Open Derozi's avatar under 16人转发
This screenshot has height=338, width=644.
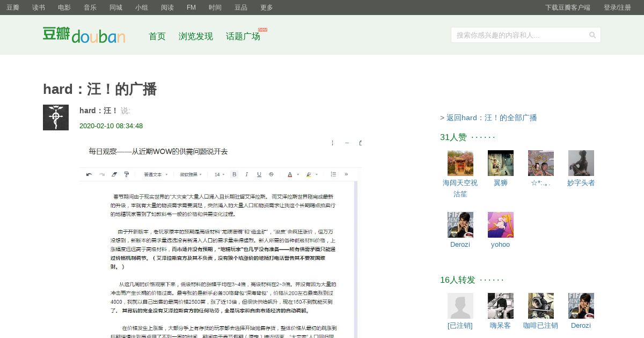(581, 306)
